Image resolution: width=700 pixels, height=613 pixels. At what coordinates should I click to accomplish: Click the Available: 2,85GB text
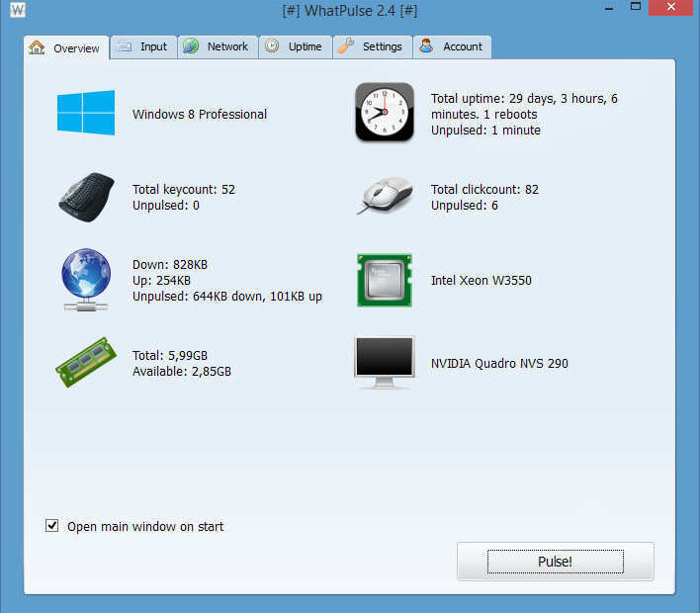click(182, 372)
